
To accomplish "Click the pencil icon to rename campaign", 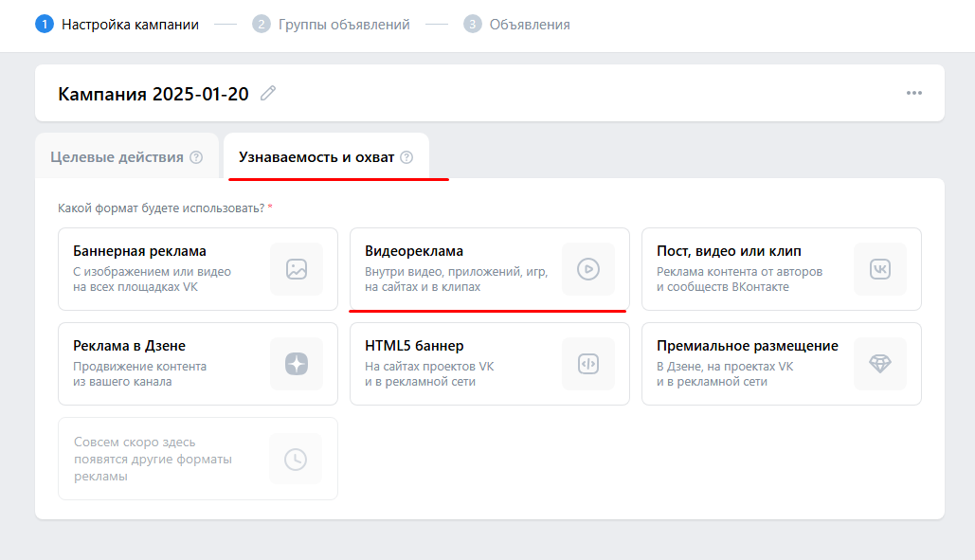I will click(268, 93).
